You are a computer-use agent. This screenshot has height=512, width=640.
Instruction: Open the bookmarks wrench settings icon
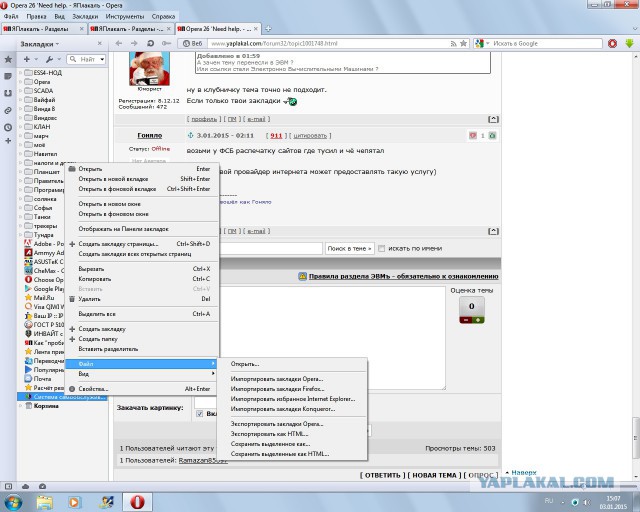click(x=50, y=59)
